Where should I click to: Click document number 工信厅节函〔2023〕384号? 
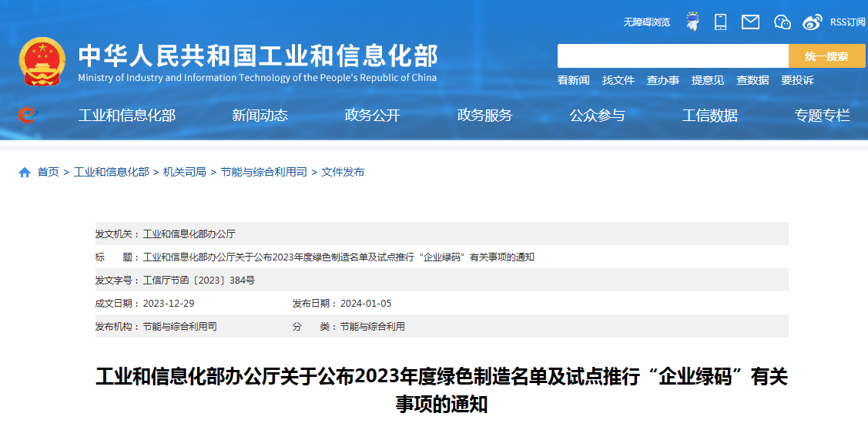point(199,281)
